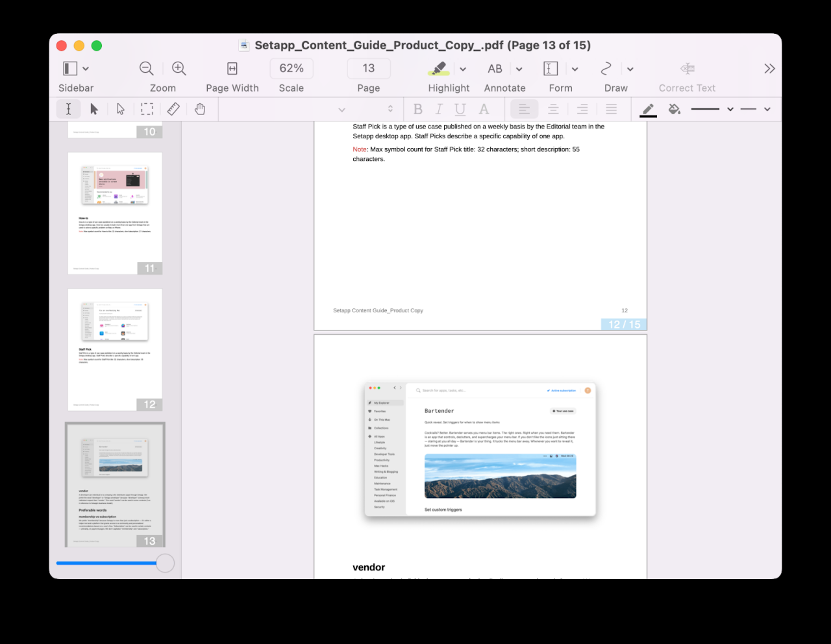Screen dimensions: 831x644
Task: Expand the Draw options dropdown
Action: [630, 69]
